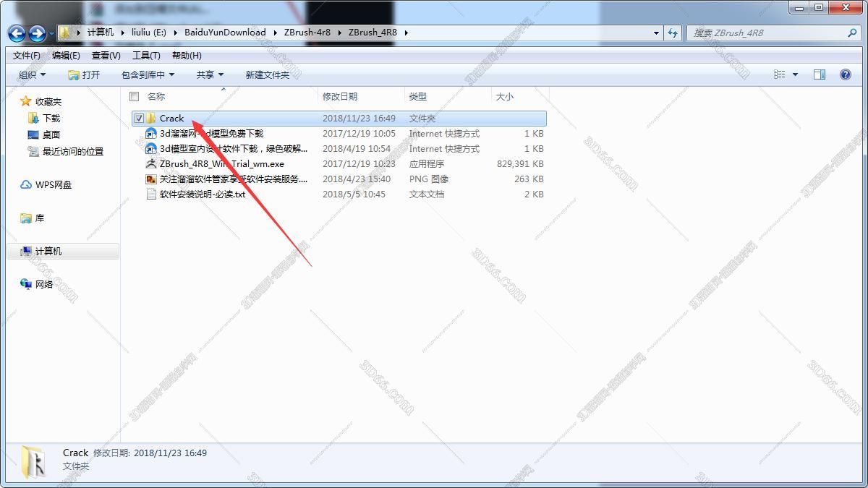Select the Crack folder

coord(339,118)
